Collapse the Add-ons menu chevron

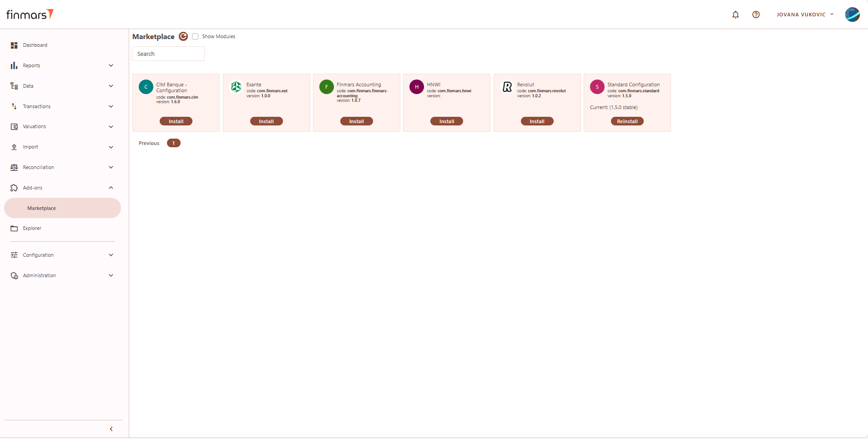(x=111, y=188)
